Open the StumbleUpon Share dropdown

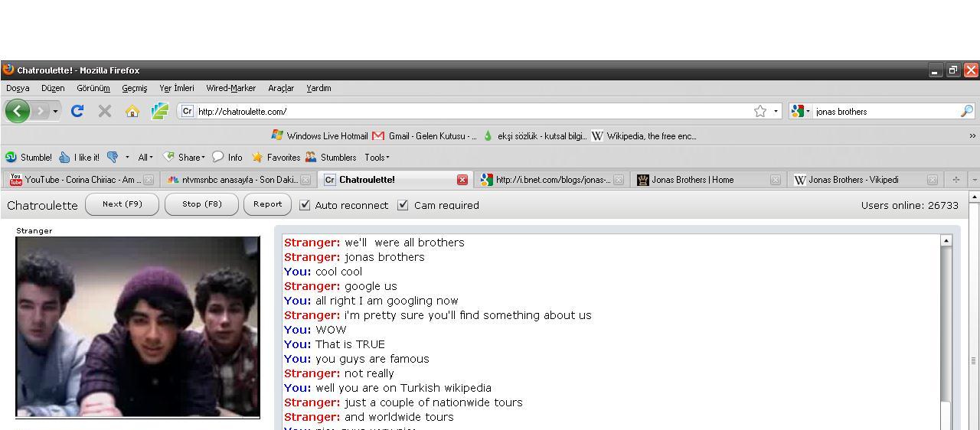[184, 157]
